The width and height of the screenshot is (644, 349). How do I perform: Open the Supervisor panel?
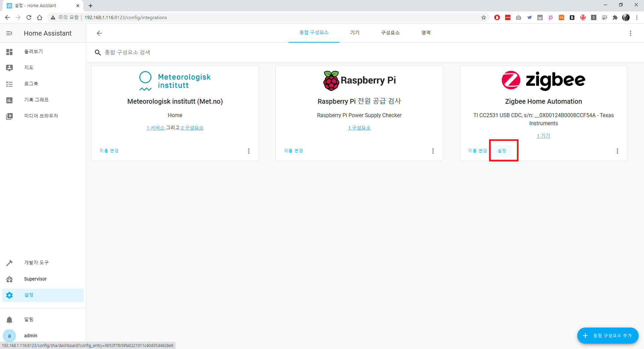pyautogui.click(x=43, y=279)
